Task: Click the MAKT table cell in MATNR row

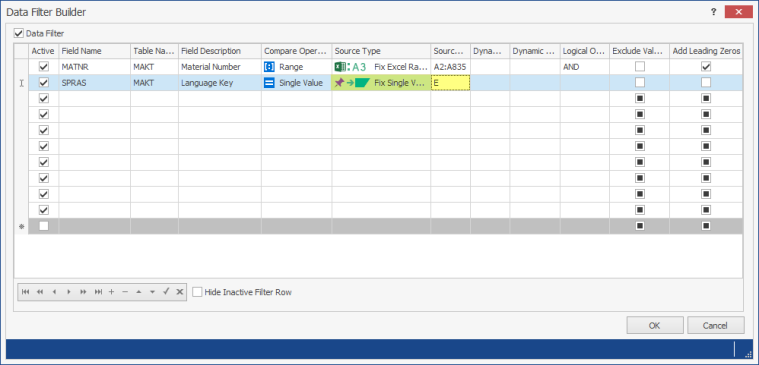Action: [x=154, y=67]
